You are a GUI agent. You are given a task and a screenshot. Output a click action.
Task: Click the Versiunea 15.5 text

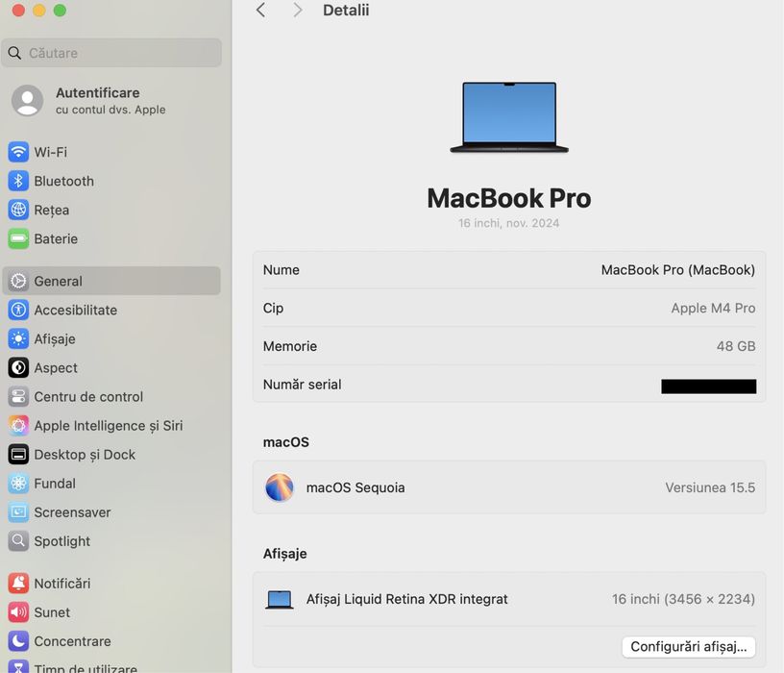tap(710, 487)
